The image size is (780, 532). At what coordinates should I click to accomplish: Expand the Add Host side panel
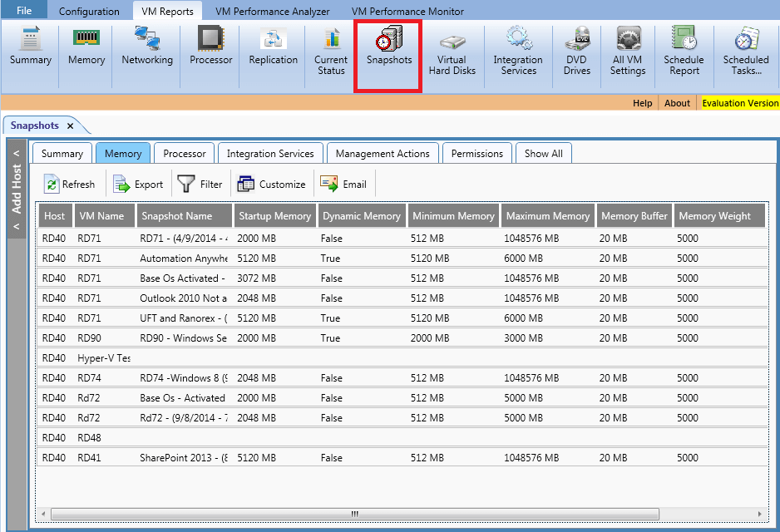point(17,189)
